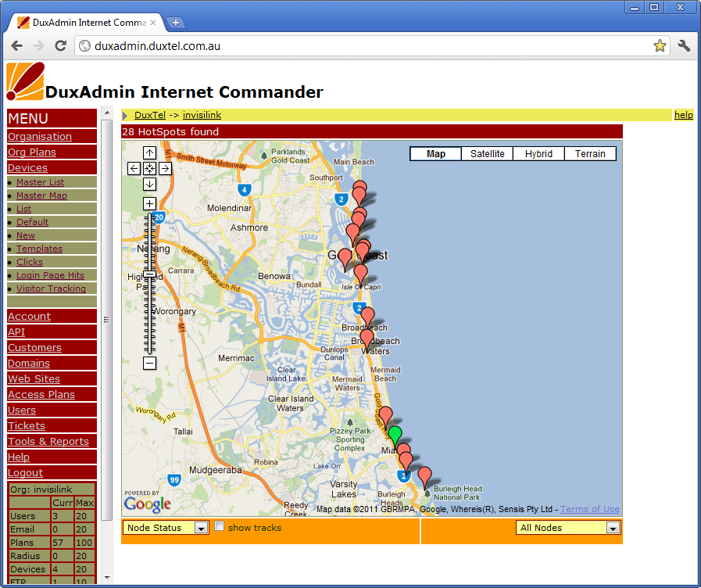Zoom in with the map plus button

coord(149,204)
